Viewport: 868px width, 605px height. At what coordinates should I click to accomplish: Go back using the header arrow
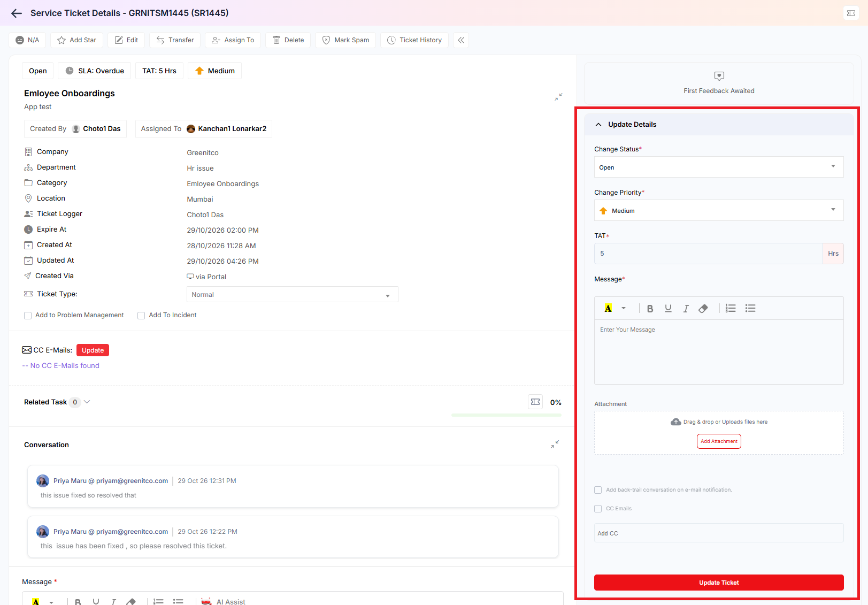point(17,13)
